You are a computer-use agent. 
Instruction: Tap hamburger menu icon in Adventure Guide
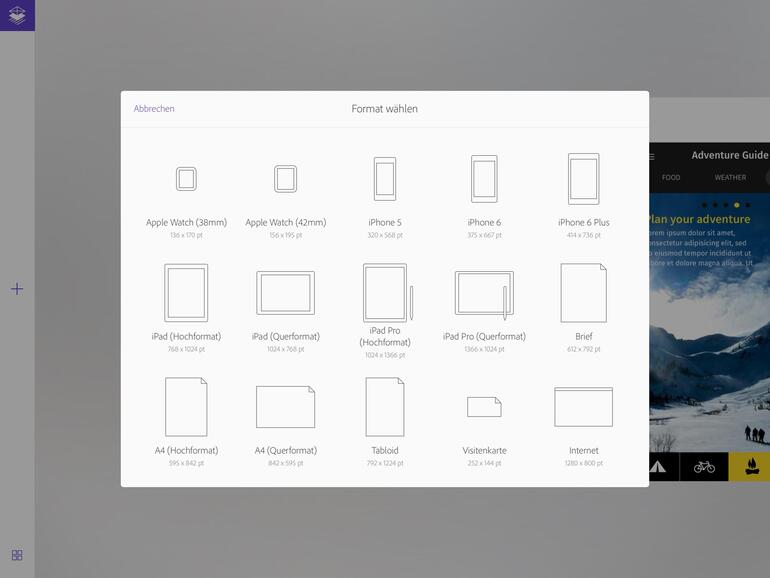point(652,156)
